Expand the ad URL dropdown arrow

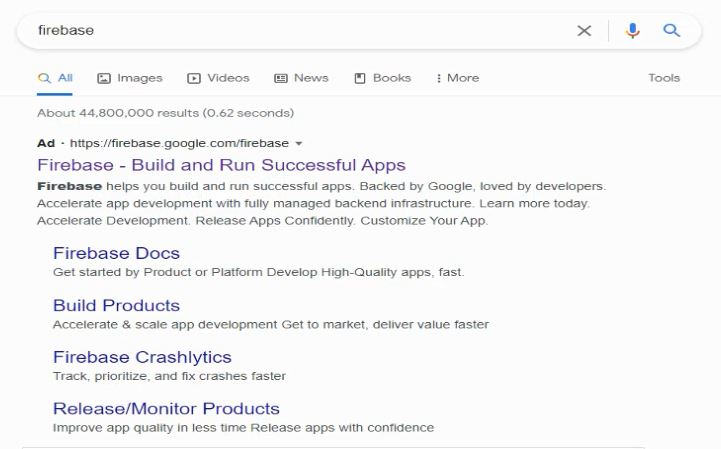point(299,144)
